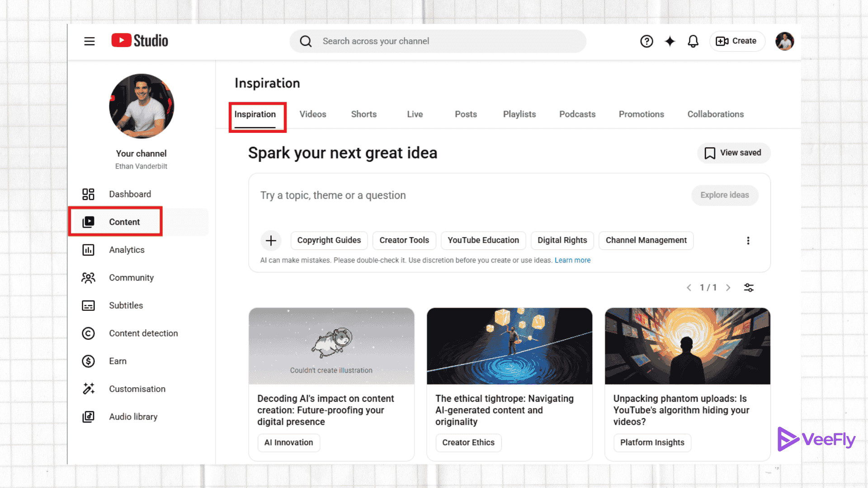
Task: Open the Analytics section
Action: click(127, 249)
